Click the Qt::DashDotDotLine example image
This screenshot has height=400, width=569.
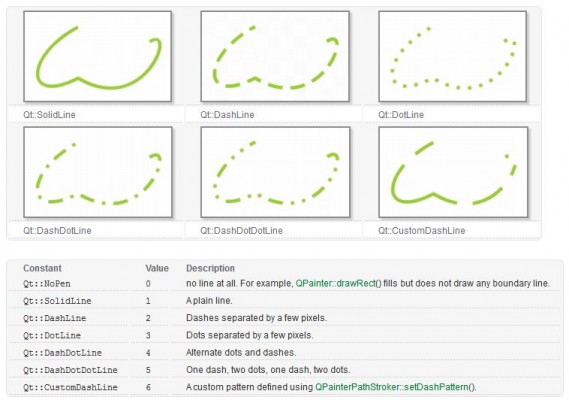[x=275, y=172]
